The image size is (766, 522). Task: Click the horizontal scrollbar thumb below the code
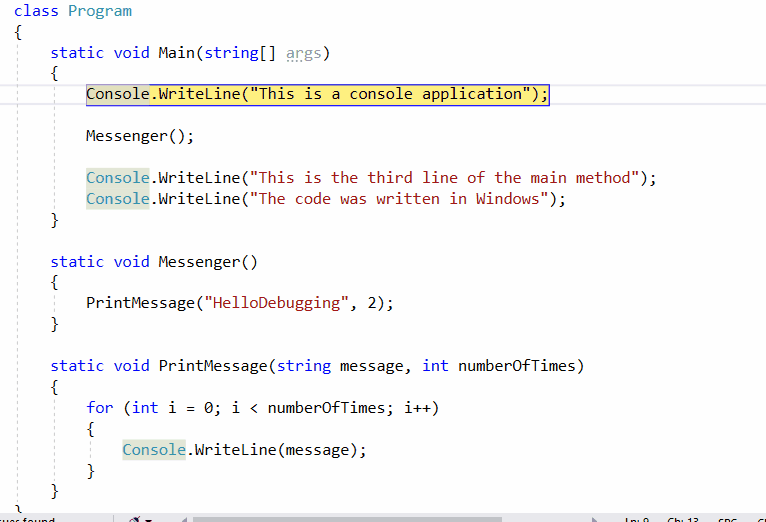coord(347,519)
